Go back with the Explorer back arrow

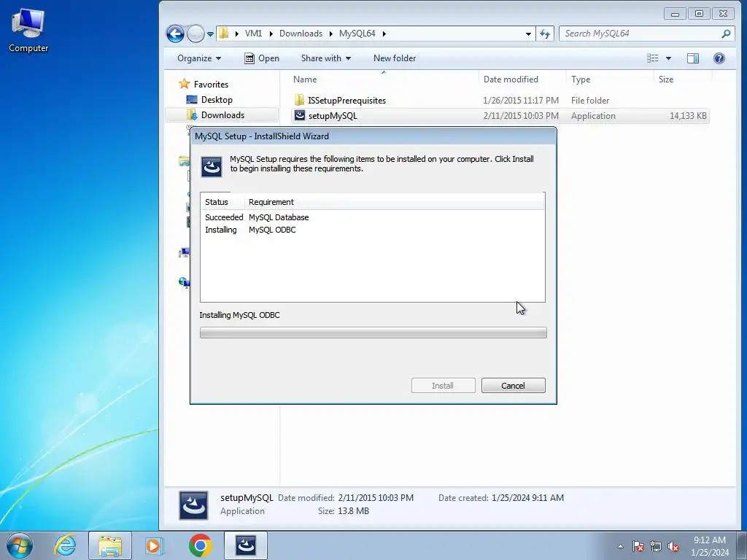(175, 34)
